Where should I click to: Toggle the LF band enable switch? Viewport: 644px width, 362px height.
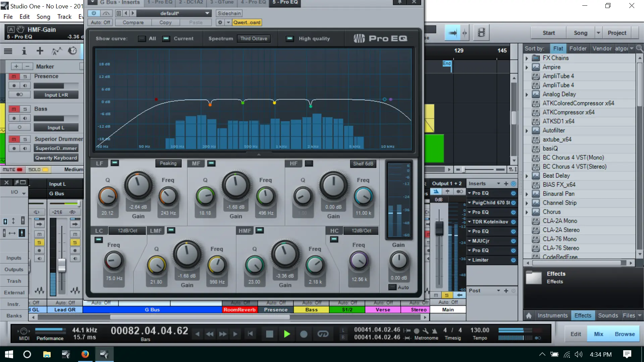(115, 163)
